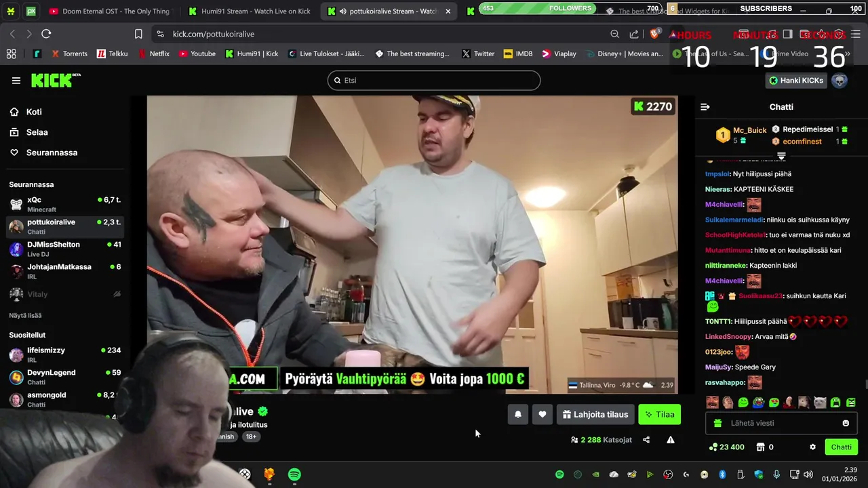Open chat settings gear

click(812, 447)
